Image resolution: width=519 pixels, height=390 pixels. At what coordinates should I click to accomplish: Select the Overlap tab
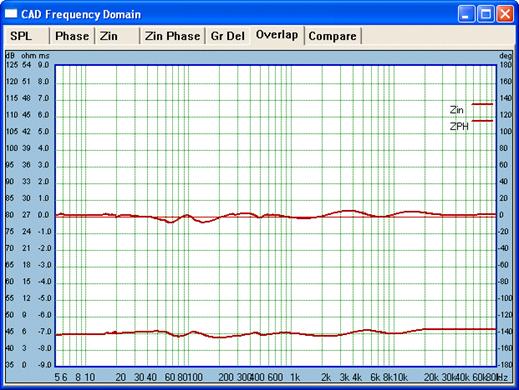coord(277,35)
